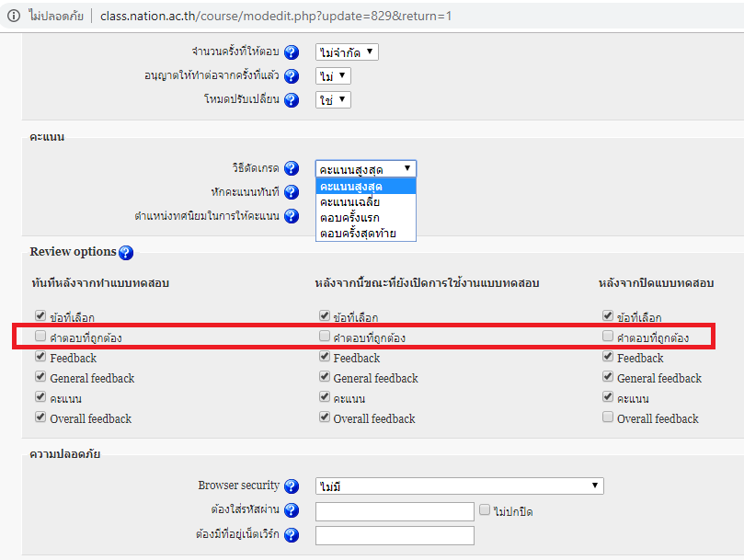This screenshot has height=560, width=744.
Task: Uncheck General feedback in the middle column
Action: [x=325, y=377]
